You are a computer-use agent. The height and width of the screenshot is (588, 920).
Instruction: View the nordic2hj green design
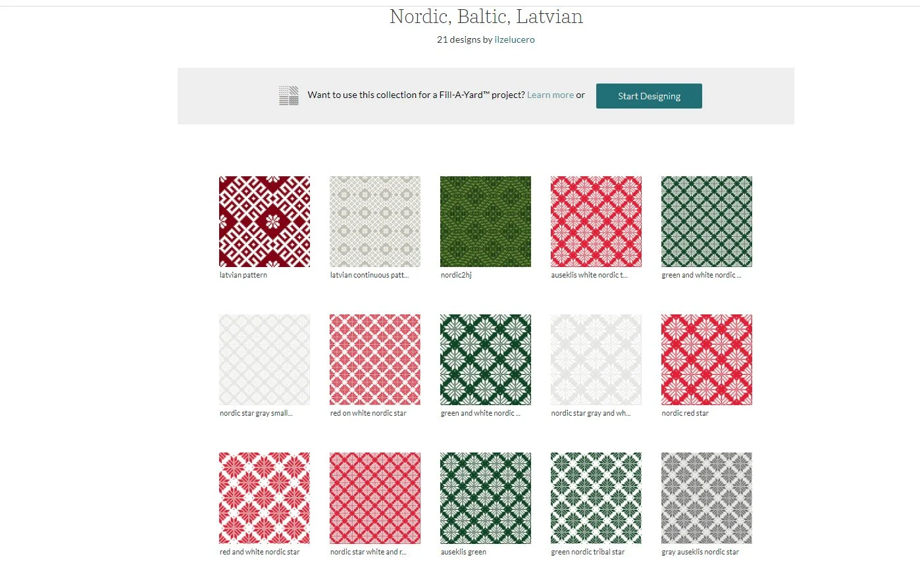[x=486, y=222]
